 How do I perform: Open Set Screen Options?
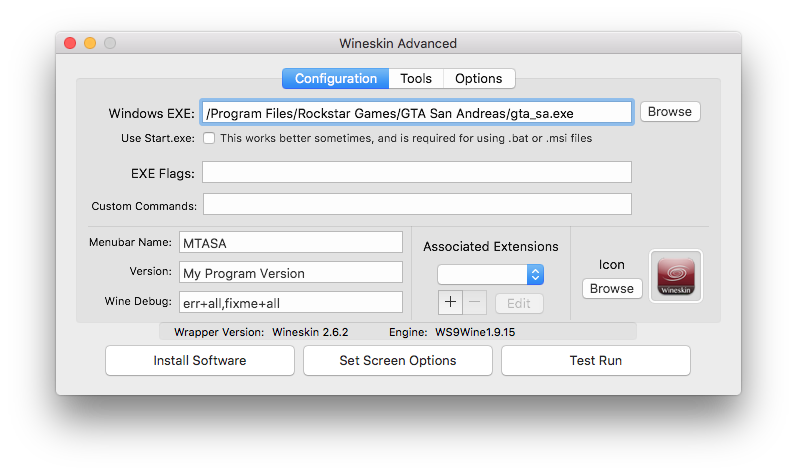pos(398,360)
